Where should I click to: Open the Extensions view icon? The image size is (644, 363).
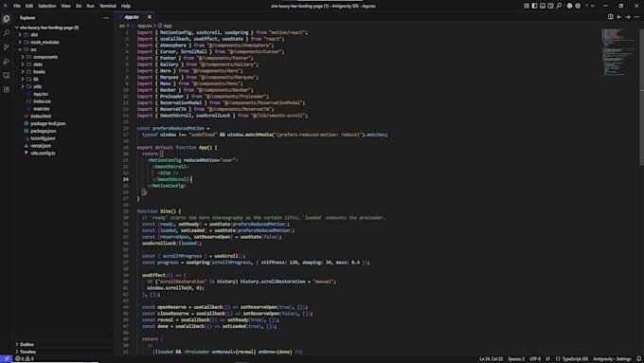click(x=7, y=90)
